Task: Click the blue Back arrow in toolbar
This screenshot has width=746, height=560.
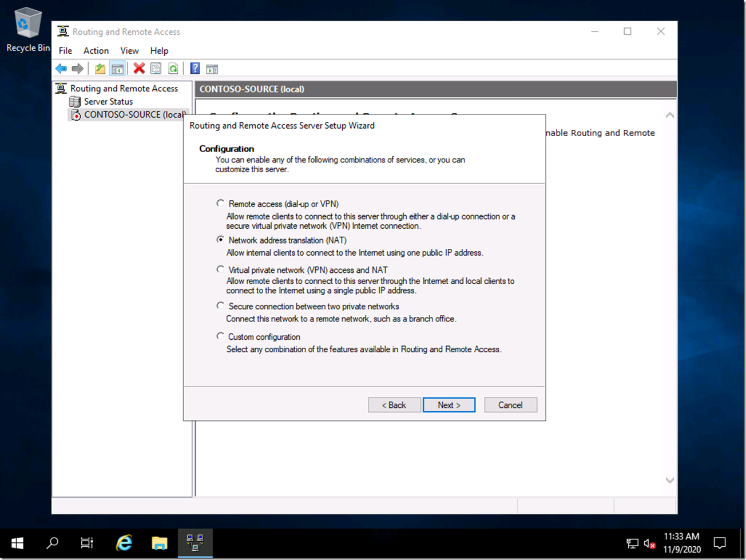Action: point(61,69)
